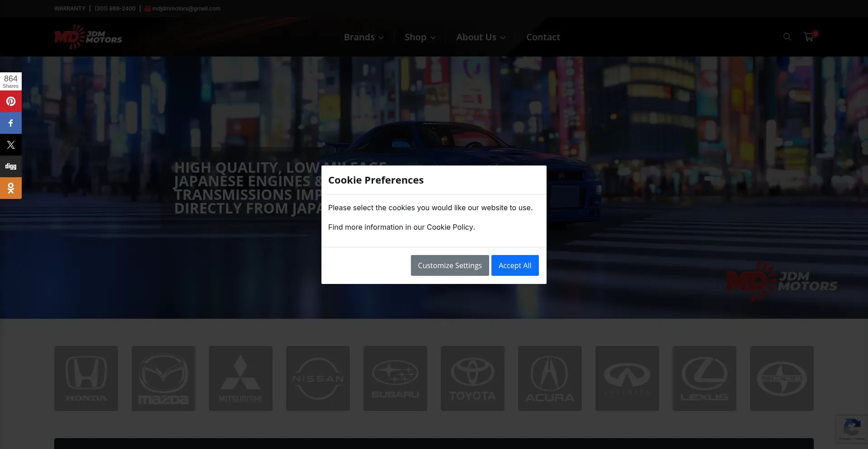Open the Contact page
This screenshot has height=449, width=868.
(543, 37)
